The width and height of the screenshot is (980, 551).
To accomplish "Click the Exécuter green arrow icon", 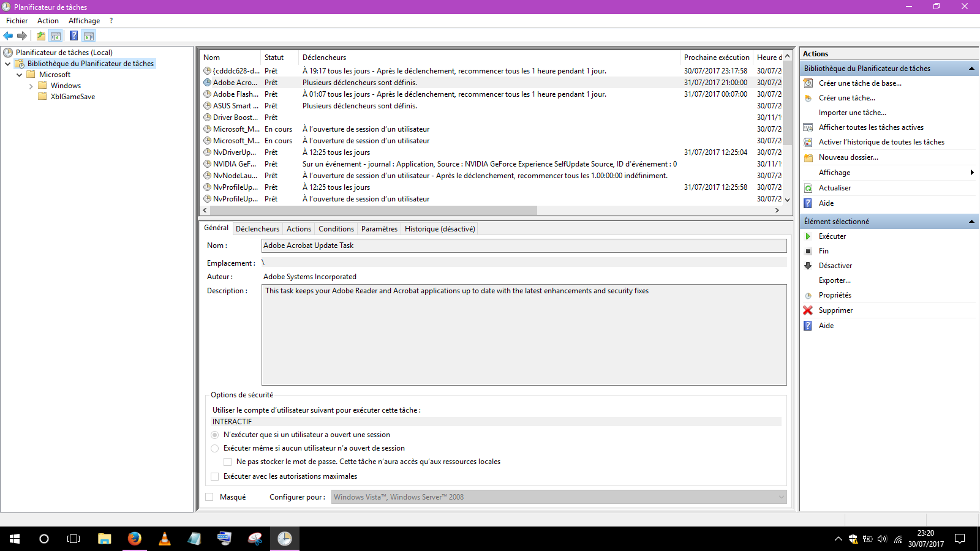I will click(x=808, y=236).
